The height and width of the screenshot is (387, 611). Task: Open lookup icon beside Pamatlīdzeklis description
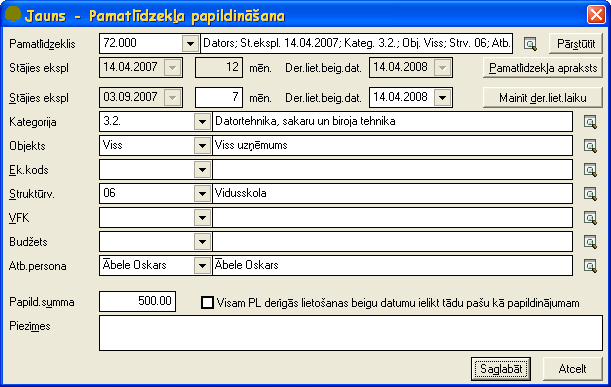tap(530, 44)
